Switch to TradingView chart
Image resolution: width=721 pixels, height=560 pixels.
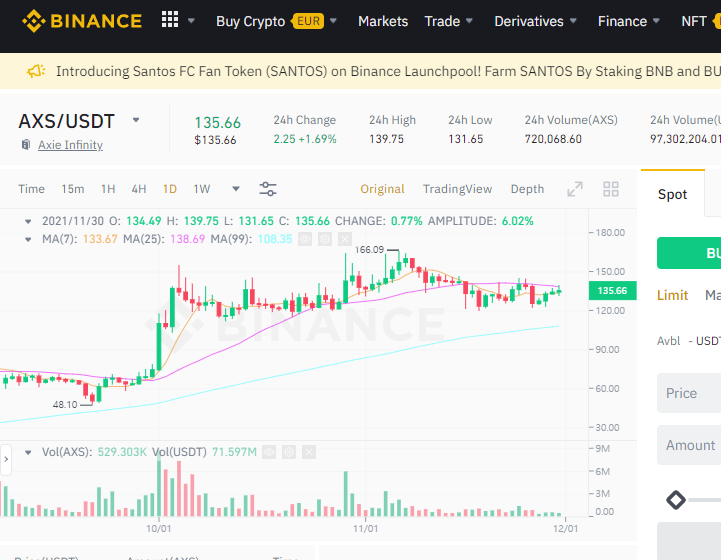point(458,189)
